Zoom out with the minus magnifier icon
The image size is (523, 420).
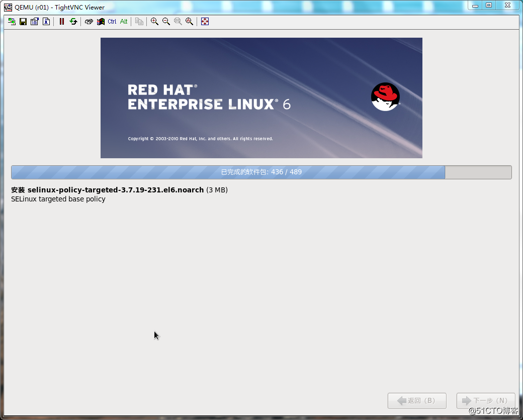166,22
